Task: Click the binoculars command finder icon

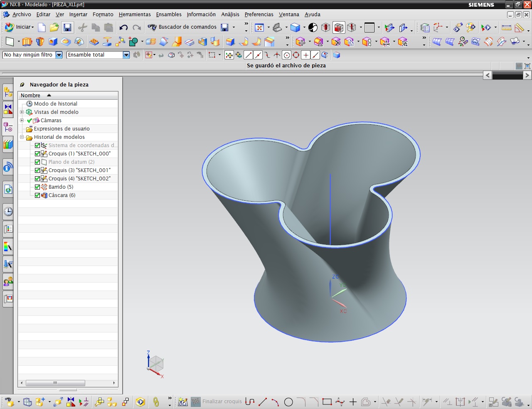Action: (152, 27)
